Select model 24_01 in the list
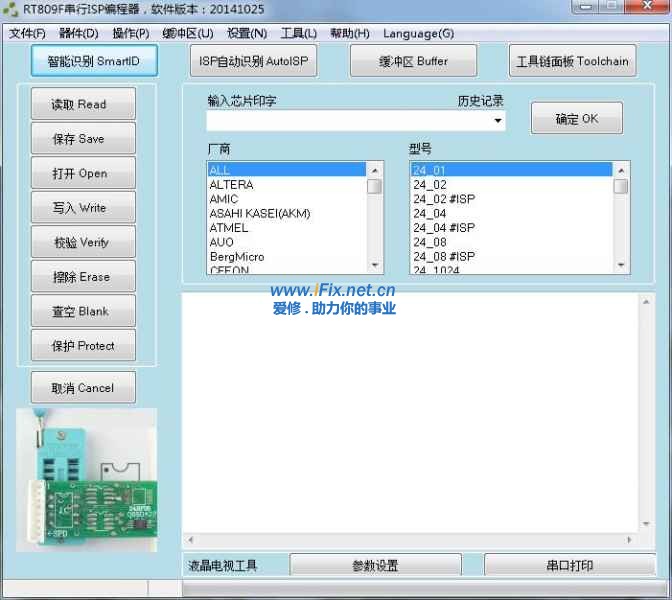The width and height of the screenshot is (672, 600). pos(511,170)
